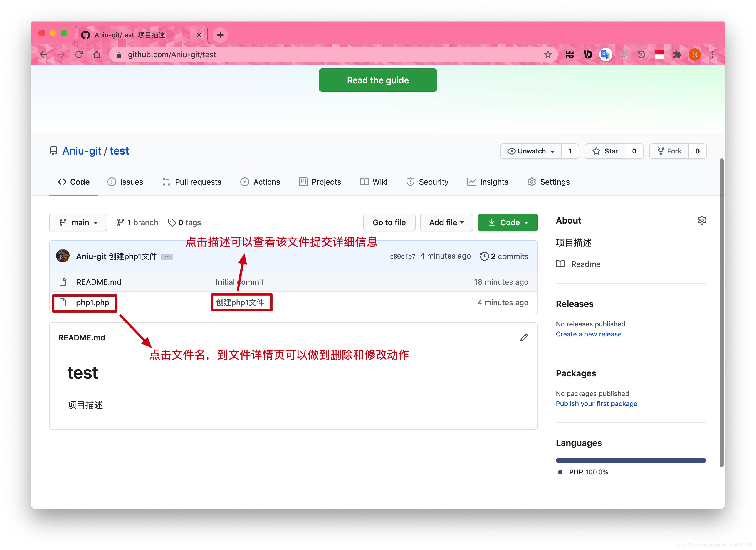Open the Chrome three-dot menu
This screenshot has height=550, width=756.
pyautogui.click(x=712, y=54)
